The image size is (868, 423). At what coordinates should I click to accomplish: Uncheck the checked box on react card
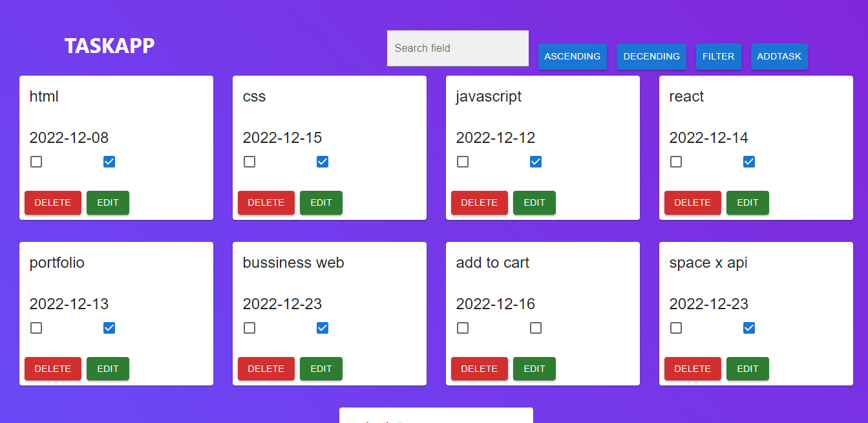tap(749, 162)
